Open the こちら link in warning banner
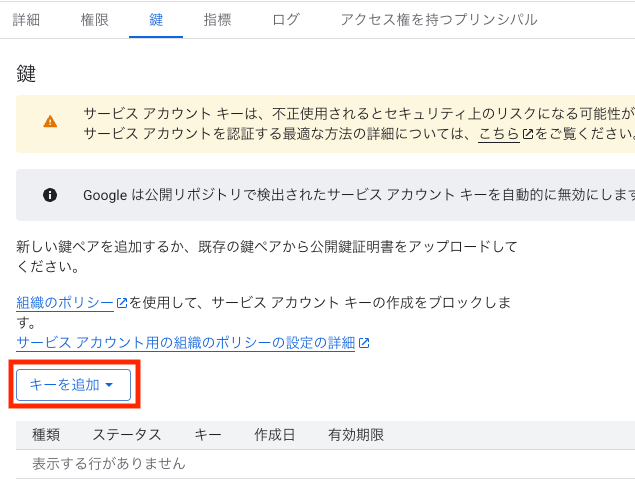Viewport: 635px width, 494px height. [499, 134]
